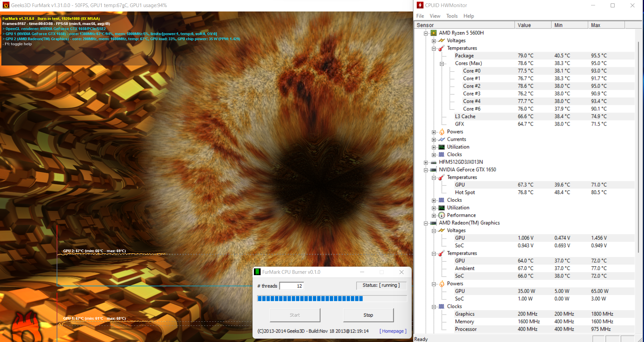Click the CPU Utilization graph icon
Viewport: 644px width, 342px height.
tap(441, 147)
